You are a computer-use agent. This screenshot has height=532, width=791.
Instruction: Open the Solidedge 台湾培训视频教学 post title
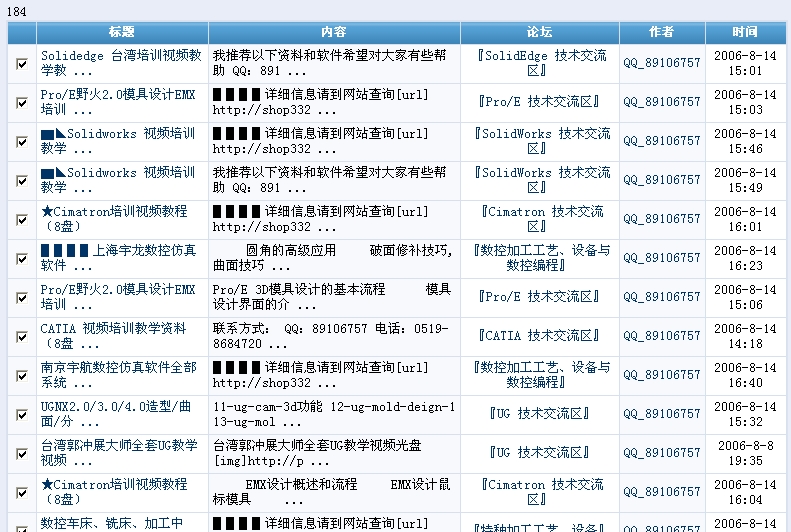(121, 63)
